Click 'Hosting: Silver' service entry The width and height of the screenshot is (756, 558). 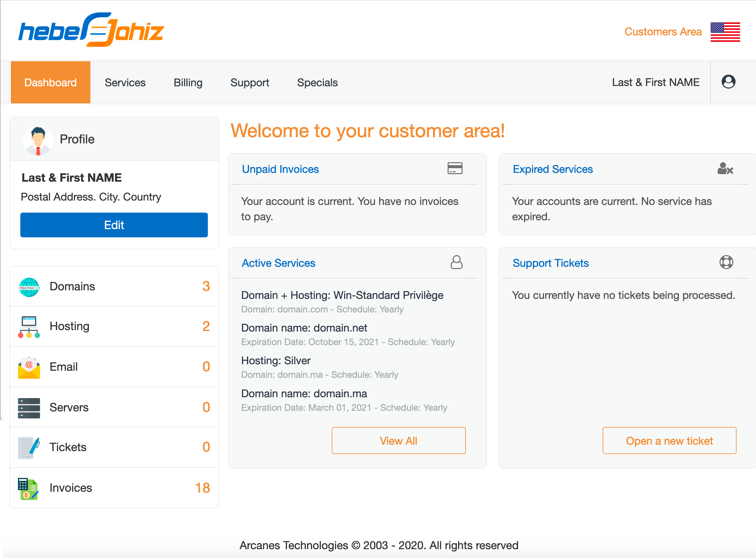tap(276, 361)
